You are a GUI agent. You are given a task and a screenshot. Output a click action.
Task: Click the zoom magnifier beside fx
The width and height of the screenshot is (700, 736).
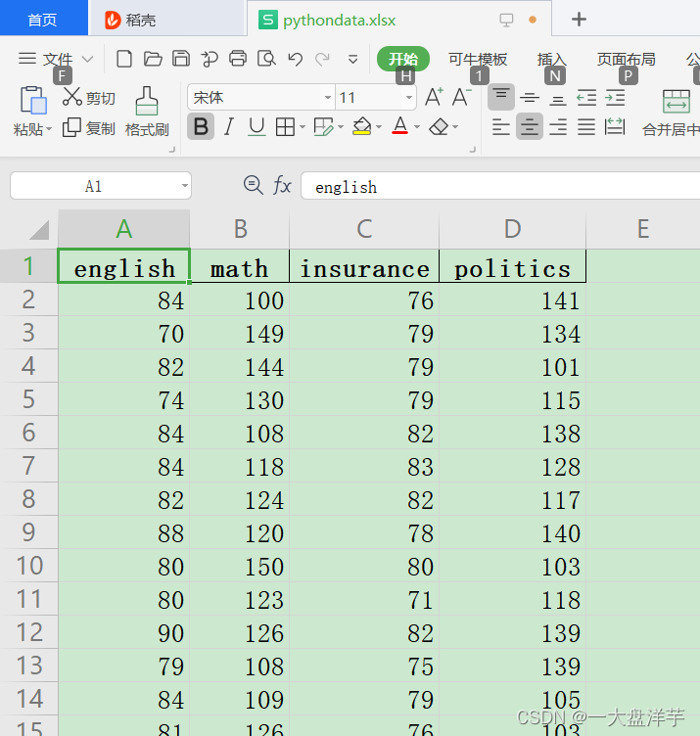coord(253,185)
